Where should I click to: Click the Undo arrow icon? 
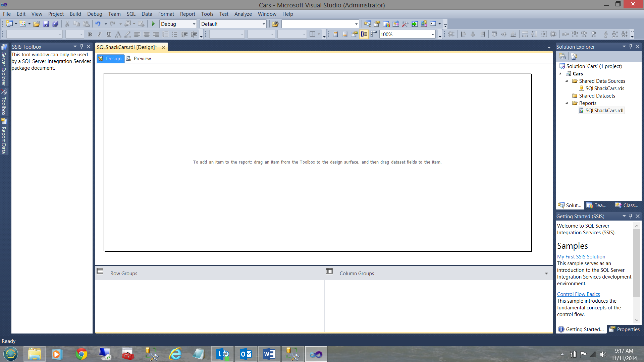tap(98, 24)
